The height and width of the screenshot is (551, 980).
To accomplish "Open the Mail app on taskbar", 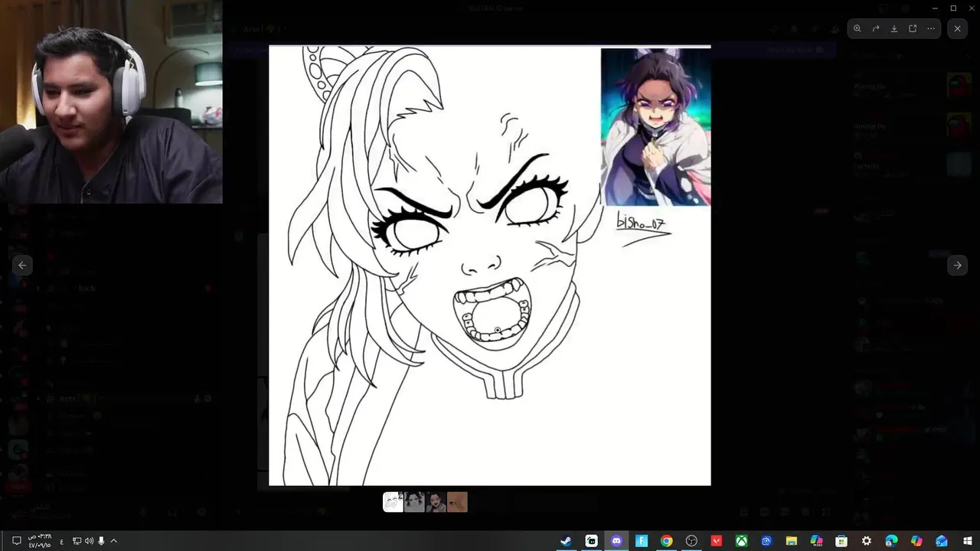I will (942, 541).
